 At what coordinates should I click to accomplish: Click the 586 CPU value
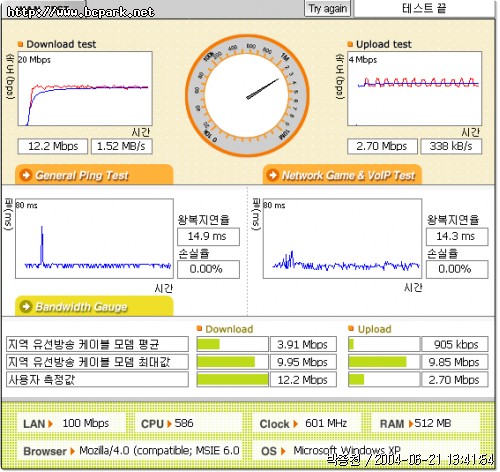point(184,423)
